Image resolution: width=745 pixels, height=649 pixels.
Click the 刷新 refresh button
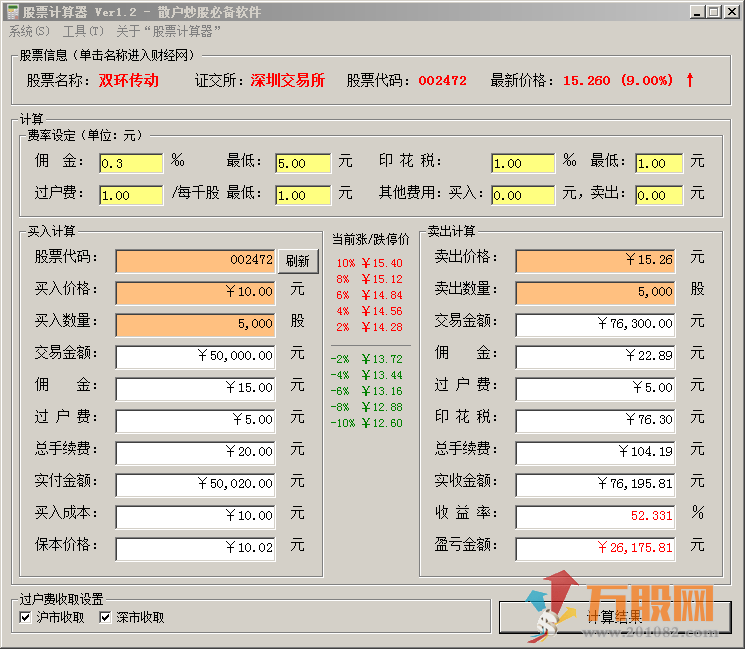pos(298,261)
